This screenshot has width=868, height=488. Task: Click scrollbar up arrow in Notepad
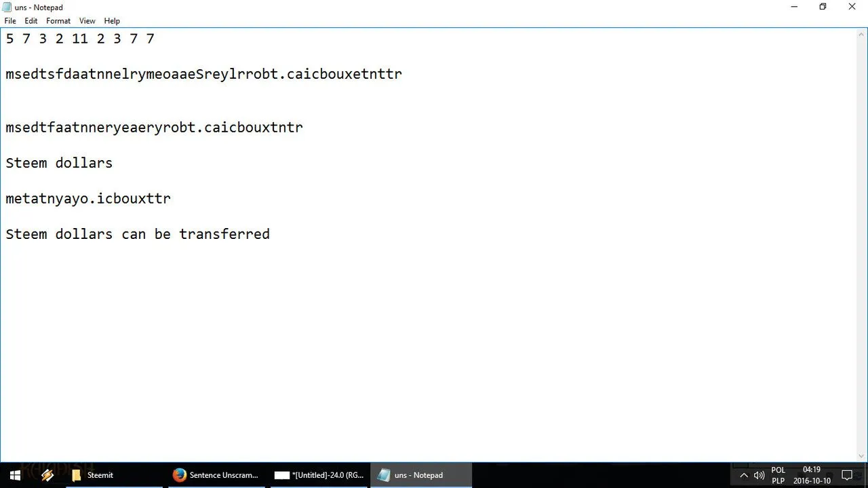862,35
